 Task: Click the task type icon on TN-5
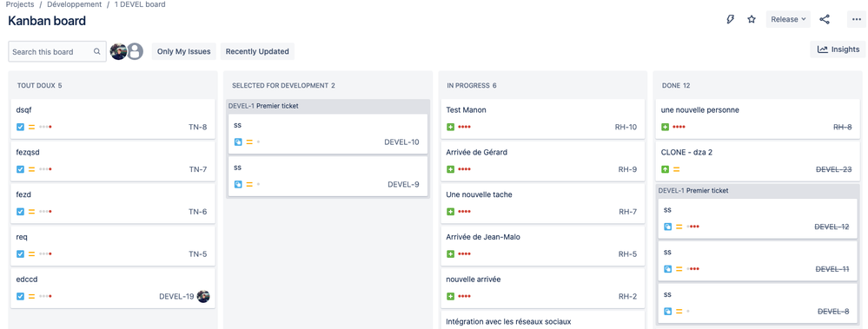21,253
